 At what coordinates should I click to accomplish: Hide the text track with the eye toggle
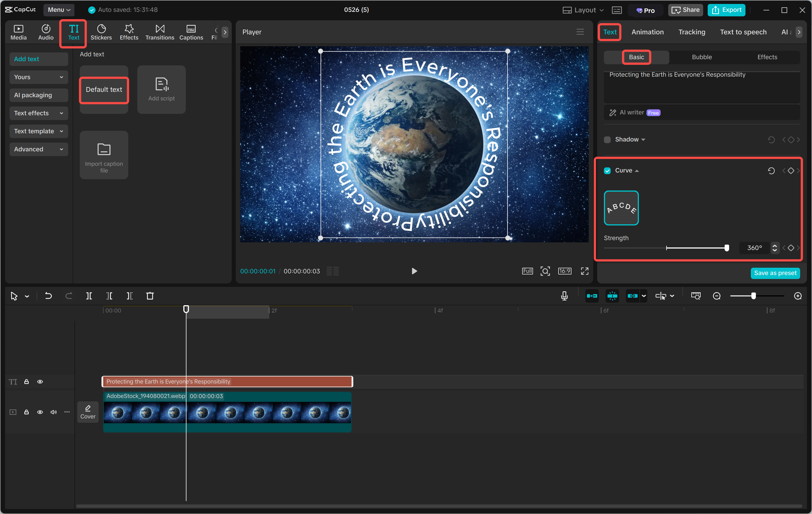40,381
